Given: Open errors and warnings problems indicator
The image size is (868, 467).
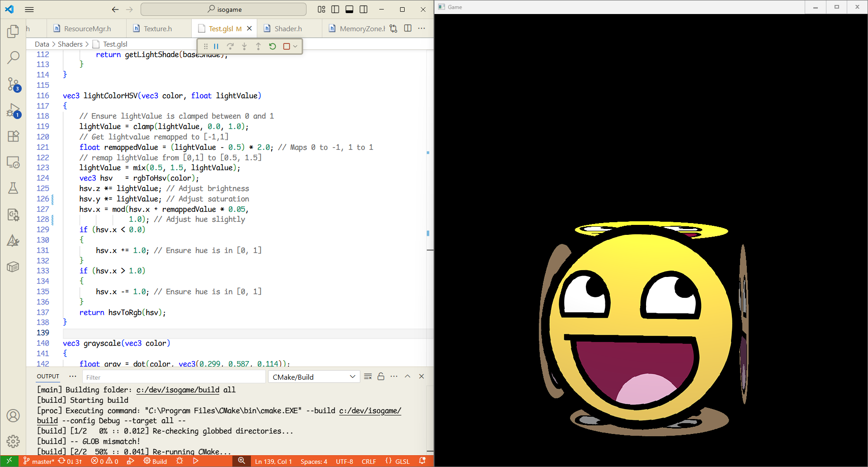Looking at the screenshot, I should click(104, 461).
